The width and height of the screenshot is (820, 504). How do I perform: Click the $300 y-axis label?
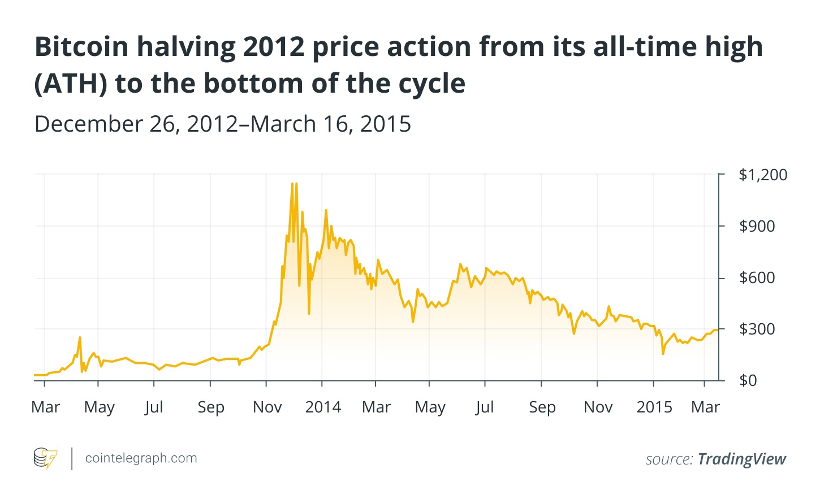(757, 329)
